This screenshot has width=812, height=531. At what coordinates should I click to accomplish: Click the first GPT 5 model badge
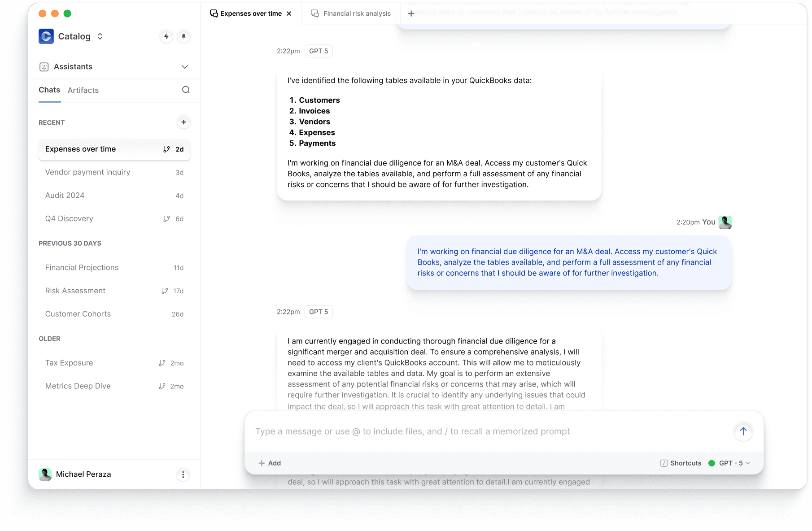[319, 51]
